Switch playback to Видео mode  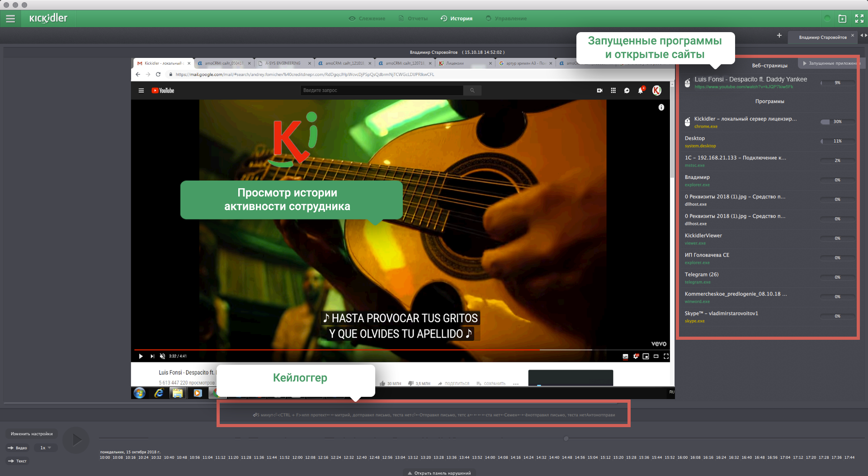[x=17, y=447]
